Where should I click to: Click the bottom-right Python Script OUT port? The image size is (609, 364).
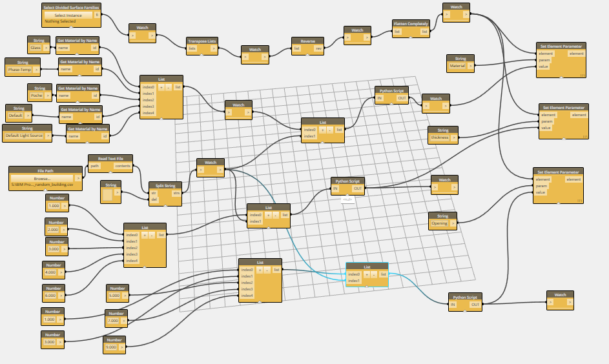click(x=475, y=305)
